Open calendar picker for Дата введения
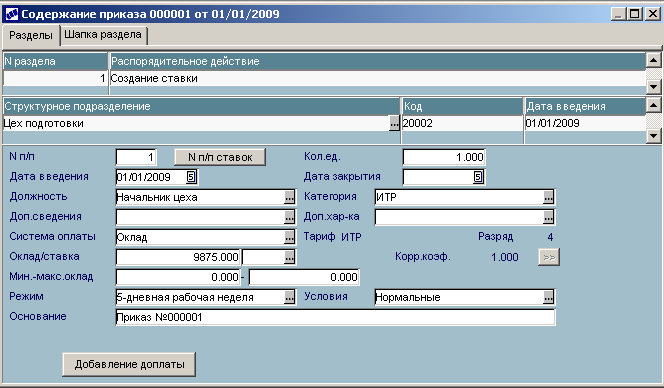The image size is (664, 388). (191, 177)
